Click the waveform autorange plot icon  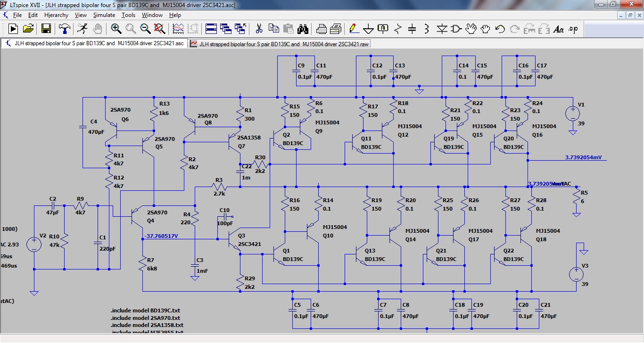click(x=178, y=29)
